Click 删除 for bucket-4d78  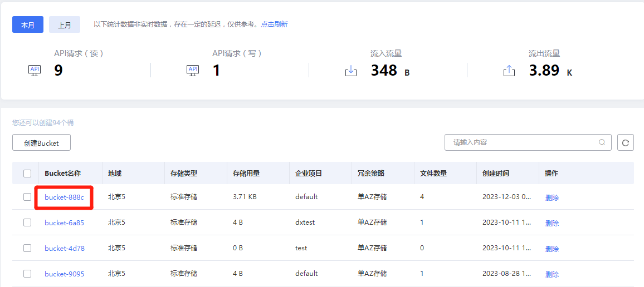coord(552,249)
